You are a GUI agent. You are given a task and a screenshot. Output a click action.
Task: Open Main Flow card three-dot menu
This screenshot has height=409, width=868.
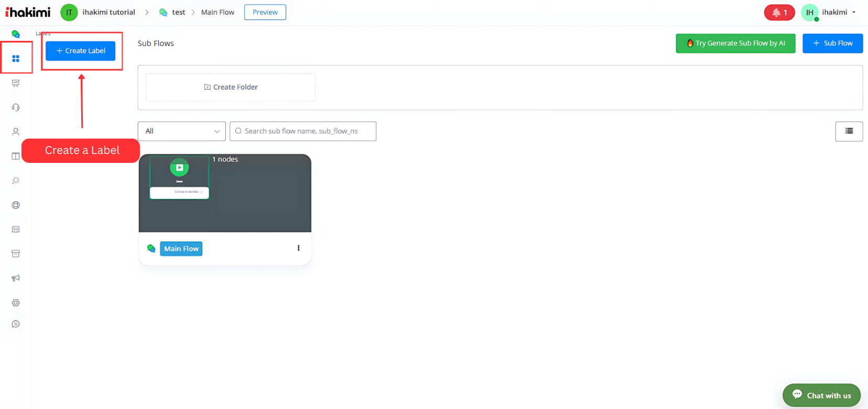click(x=298, y=248)
